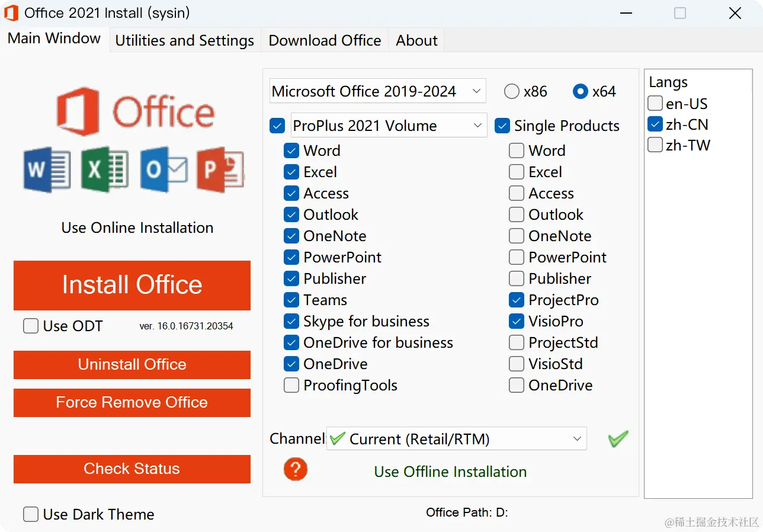Open the ProPlus 2021 Volume dropdown
Image resolution: width=763 pixels, height=532 pixels.
pos(477,125)
